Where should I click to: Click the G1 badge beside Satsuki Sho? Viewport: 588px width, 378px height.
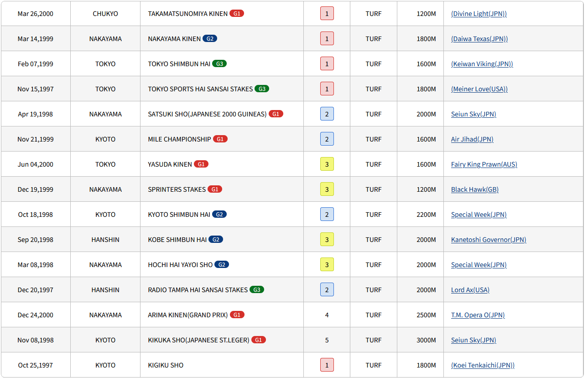click(x=276, y=114)
